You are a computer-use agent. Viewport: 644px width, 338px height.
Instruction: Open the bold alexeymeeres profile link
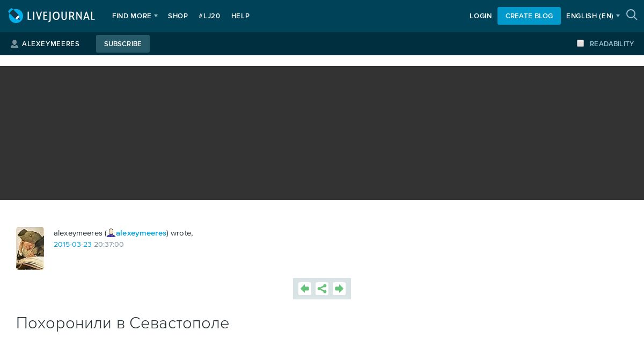[x=141, y=233]
